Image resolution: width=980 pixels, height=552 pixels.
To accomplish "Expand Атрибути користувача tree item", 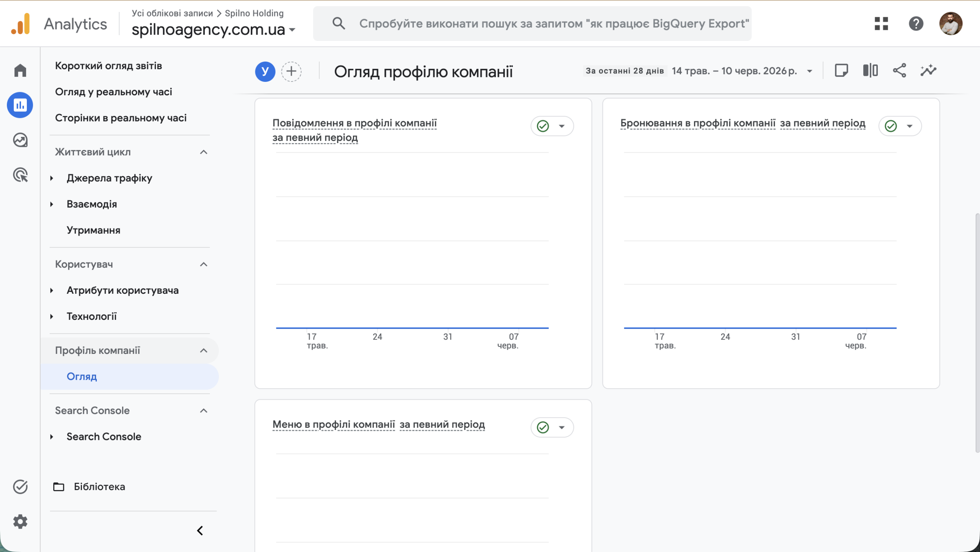I will click(52, 290).
